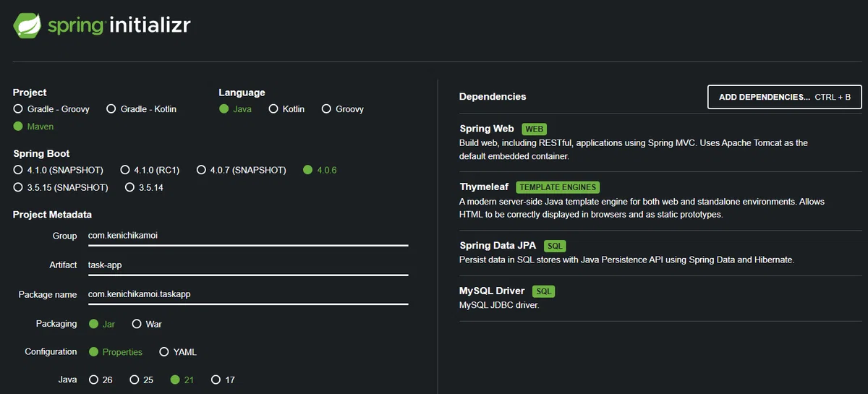Viewport: 868px width, 394px height.
Task: Select Java version 21
Action: click(x=182, y=380)
